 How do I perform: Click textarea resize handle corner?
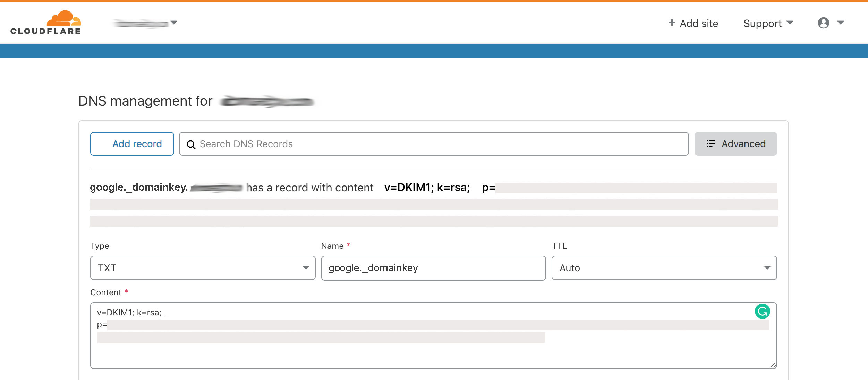(773, 365)
